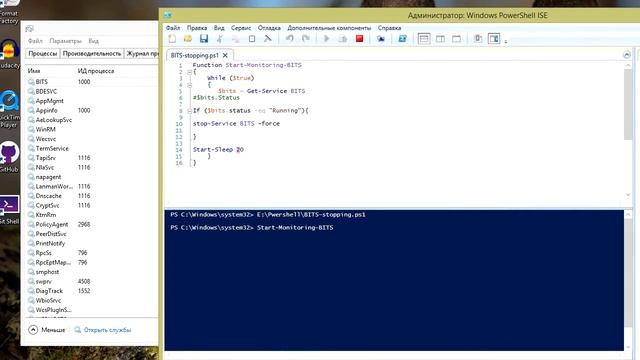Screen dimensions: 640x360
Task: Show script pane on right layout icon
Action: (440, 39)
